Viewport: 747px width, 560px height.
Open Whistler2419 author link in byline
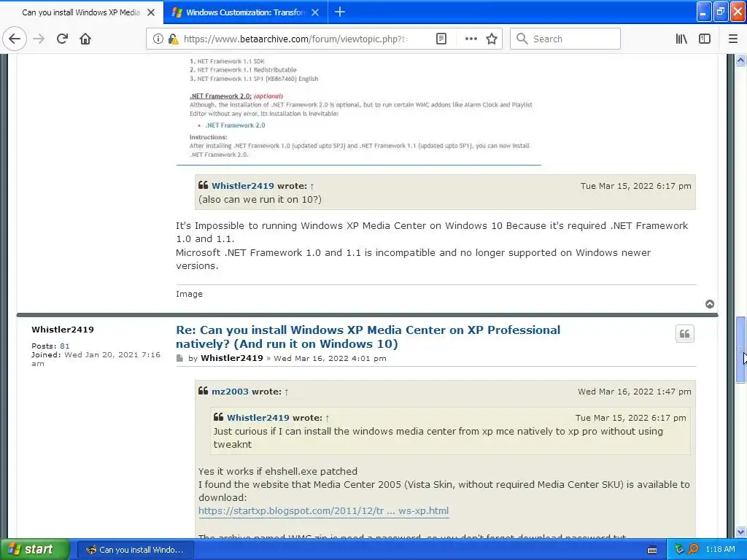click(x=231, y=358)
